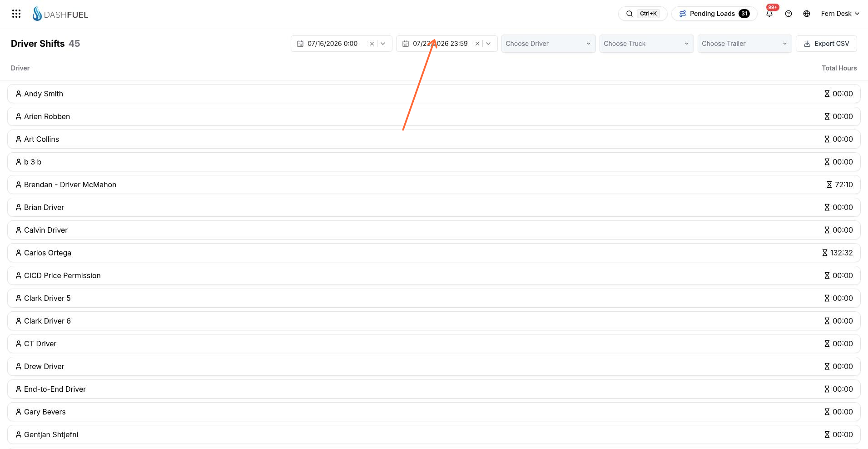
Task: Click hourglass icon in Andy Smith row
Action: 827,94
